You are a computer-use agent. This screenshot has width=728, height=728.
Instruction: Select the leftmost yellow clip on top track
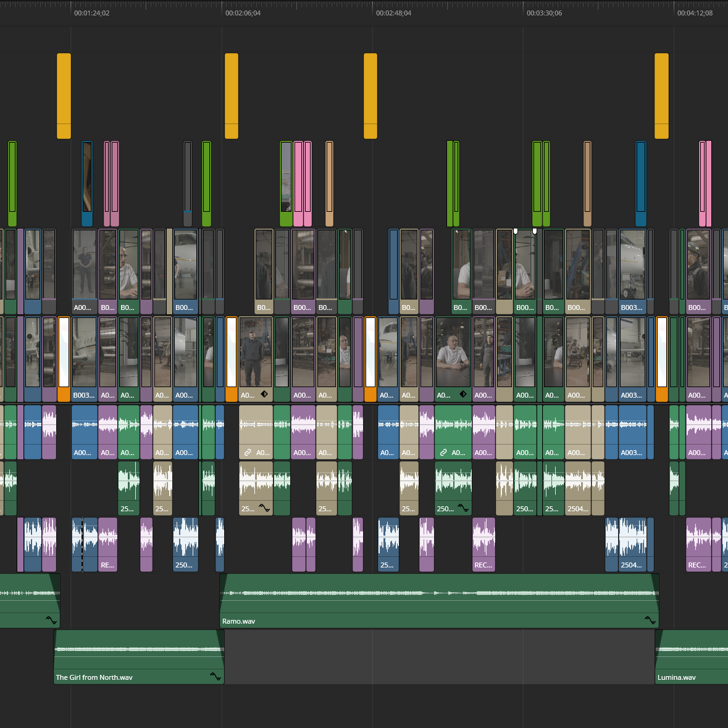[64, 96]
